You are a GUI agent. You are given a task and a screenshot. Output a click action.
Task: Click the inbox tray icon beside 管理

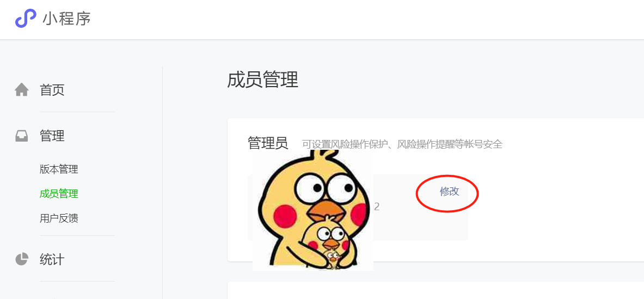[x=22, y=136]
